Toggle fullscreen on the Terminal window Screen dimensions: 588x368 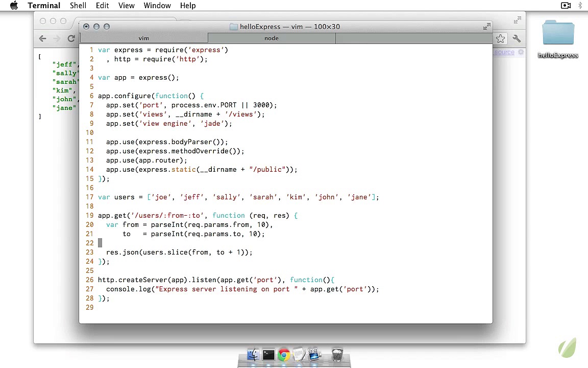[487, 27]
